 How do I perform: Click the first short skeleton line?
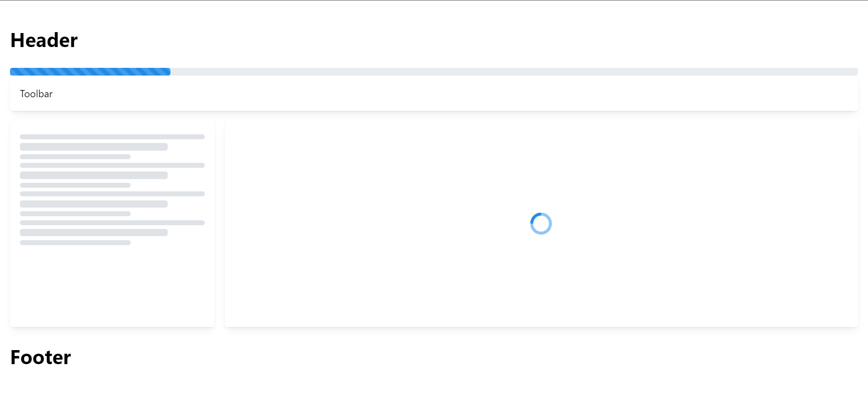(x=75, y=157)
